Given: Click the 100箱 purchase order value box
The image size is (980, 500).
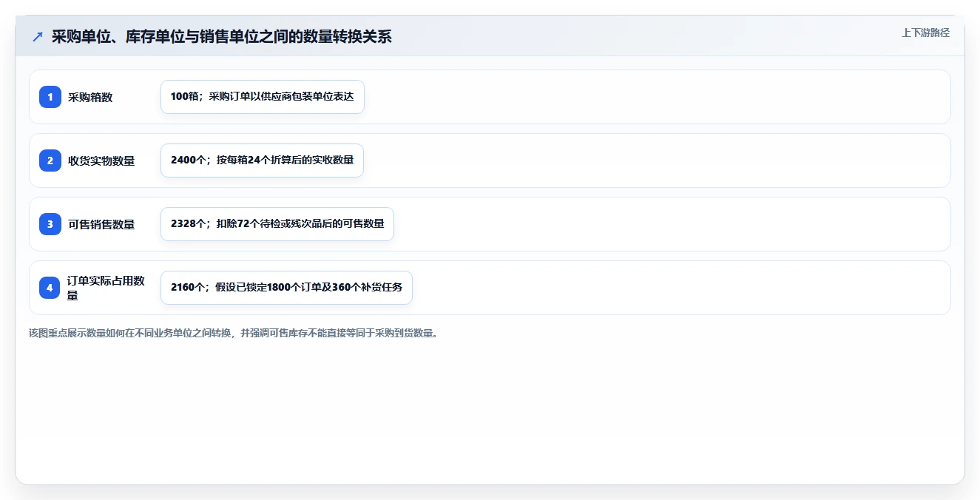Looking at the screenshot, I should coord(263,97).
